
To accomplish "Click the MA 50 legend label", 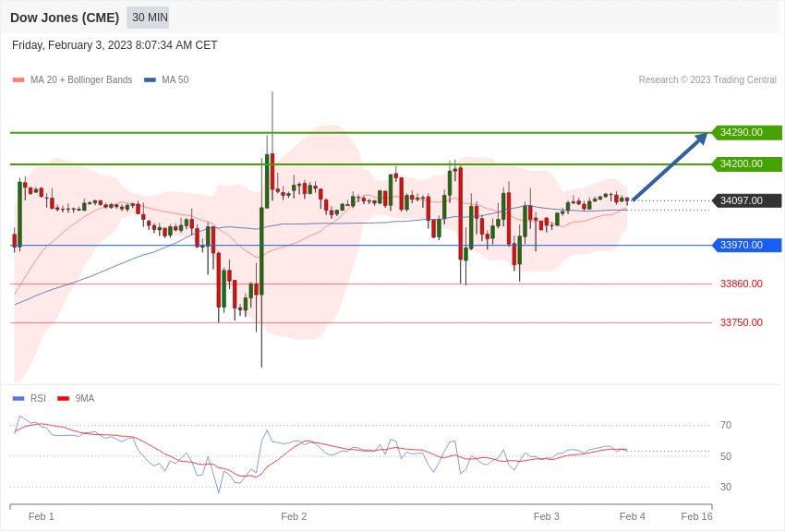I will pos(175,80).
